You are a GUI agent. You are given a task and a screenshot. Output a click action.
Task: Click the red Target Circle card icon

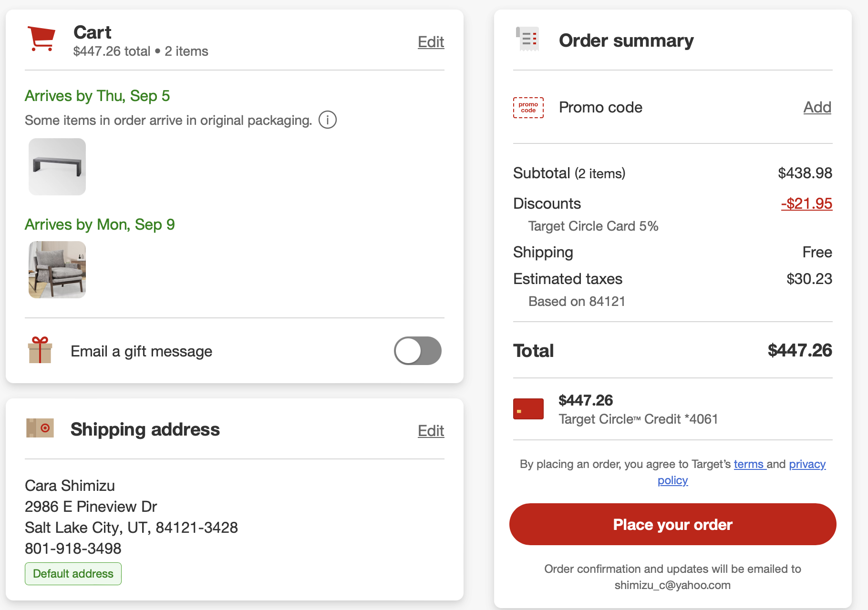tap(528, 409)
